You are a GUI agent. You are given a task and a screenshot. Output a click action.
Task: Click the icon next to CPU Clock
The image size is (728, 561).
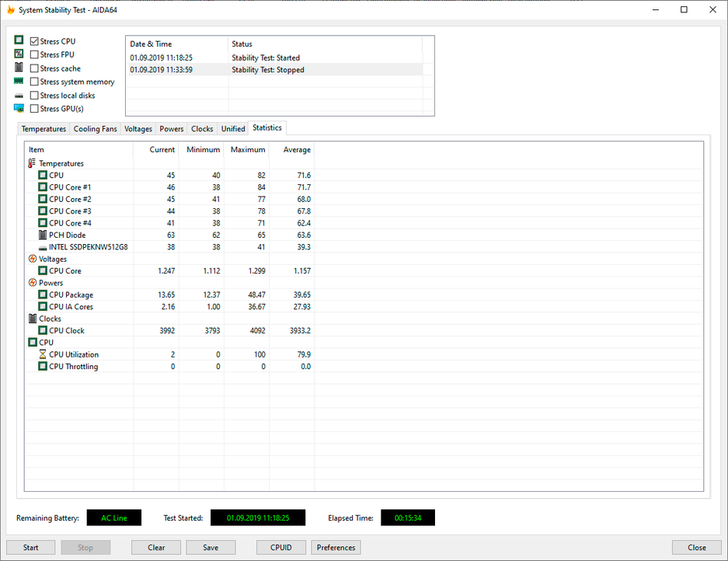(x=42, y=330)
